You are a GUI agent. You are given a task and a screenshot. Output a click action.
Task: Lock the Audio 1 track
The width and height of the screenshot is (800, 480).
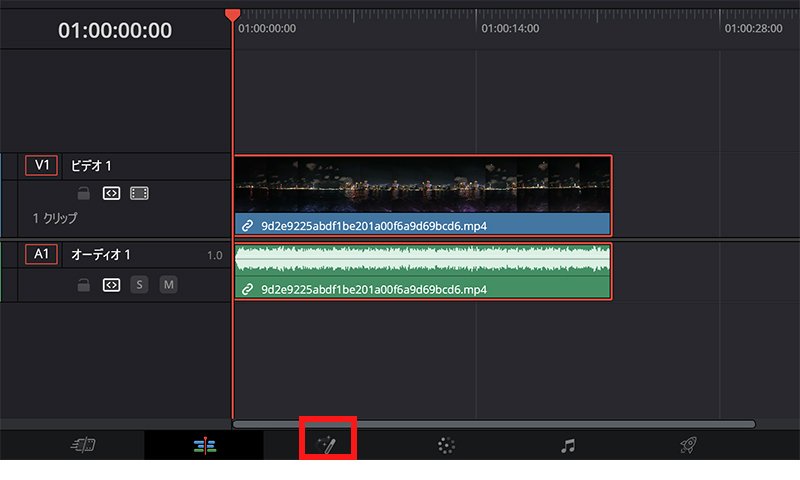point(84,285)
